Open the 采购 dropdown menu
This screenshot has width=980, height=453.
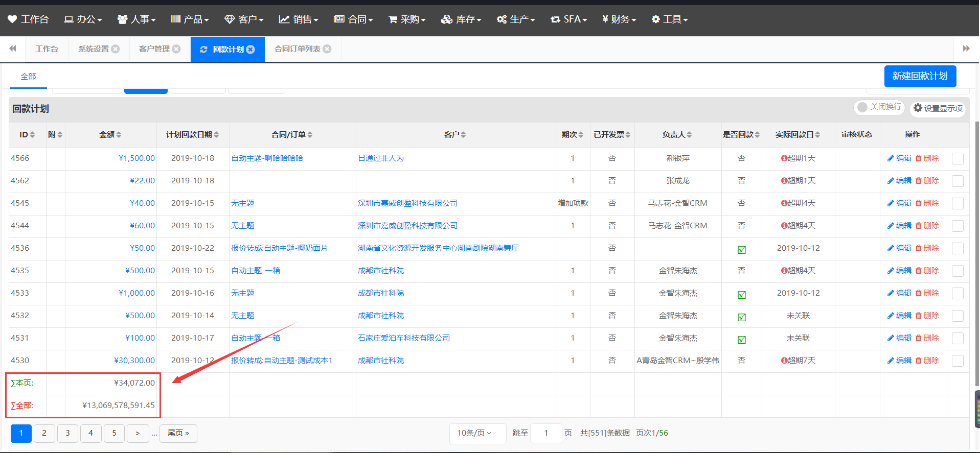pyautogui.click(x=407, y=19)
